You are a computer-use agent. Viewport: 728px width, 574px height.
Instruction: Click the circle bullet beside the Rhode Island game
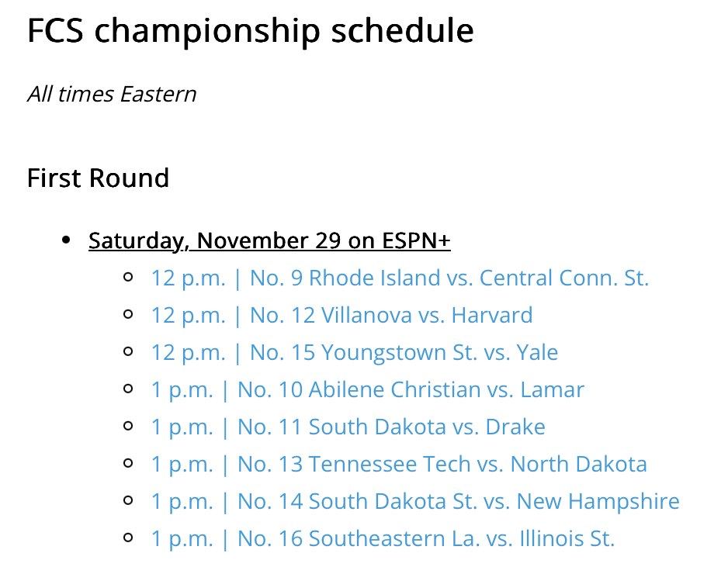click(x=129, y=277)
